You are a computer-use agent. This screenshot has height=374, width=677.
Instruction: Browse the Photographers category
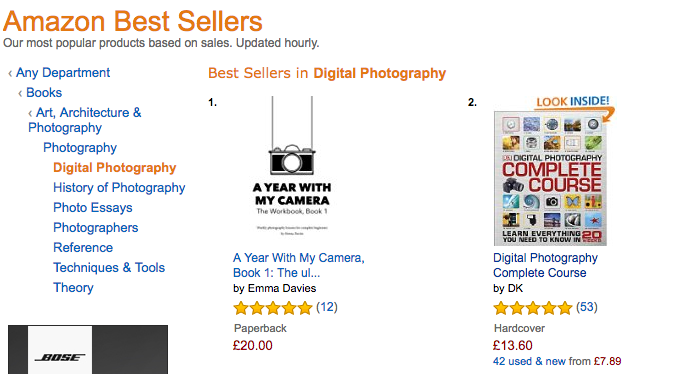pyautogui.click(x=96, y=228)
